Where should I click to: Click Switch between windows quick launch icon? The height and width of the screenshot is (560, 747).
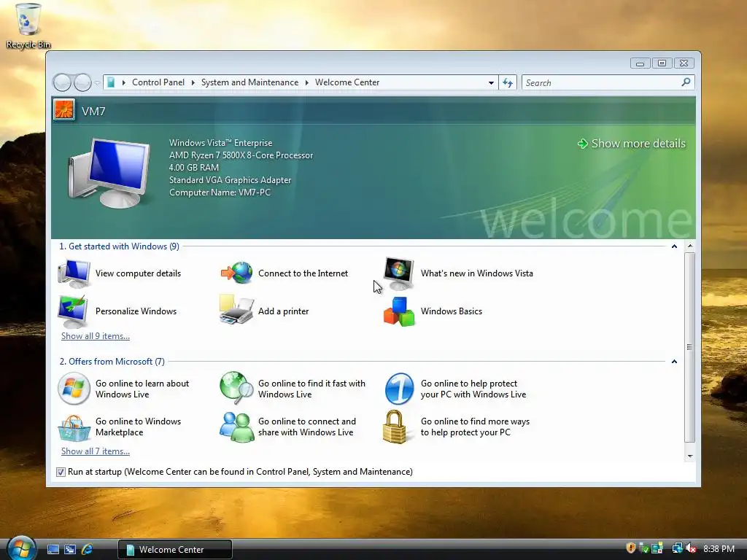click(70, 549)
